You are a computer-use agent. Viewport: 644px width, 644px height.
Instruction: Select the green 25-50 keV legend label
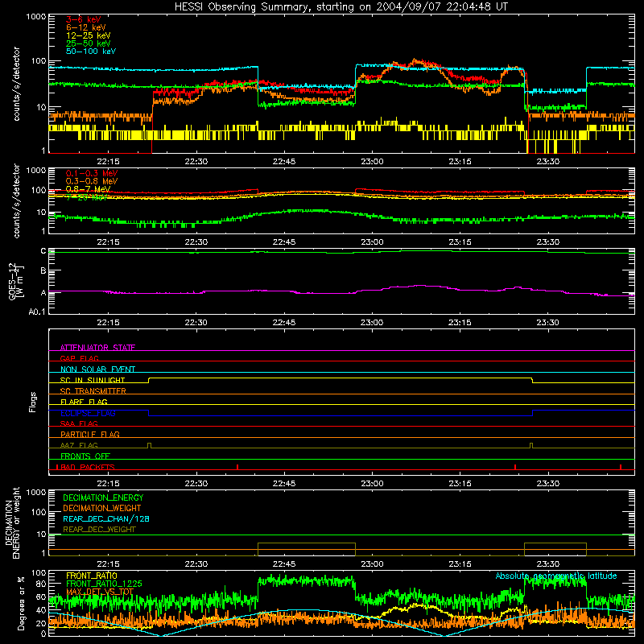[x=89, y=43]
